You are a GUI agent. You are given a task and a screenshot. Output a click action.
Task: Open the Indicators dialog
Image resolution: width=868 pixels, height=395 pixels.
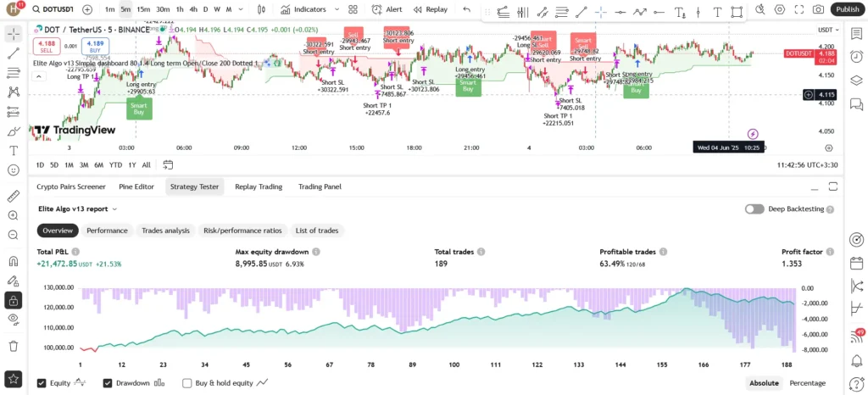303,9
